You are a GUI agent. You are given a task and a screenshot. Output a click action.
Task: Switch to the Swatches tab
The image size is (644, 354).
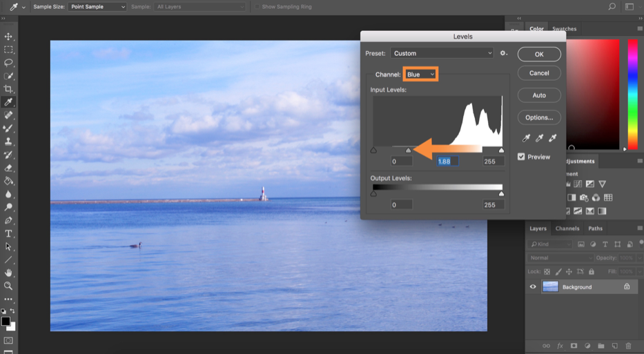565,29
